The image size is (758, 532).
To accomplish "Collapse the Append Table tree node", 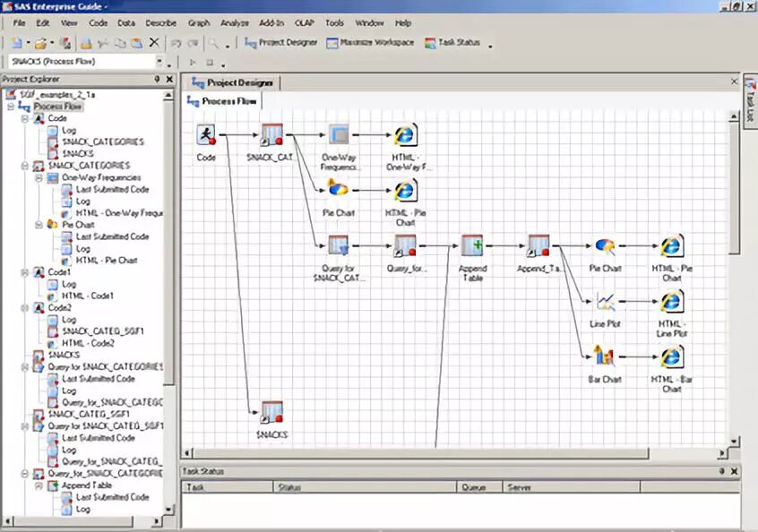I will point(39,485).
